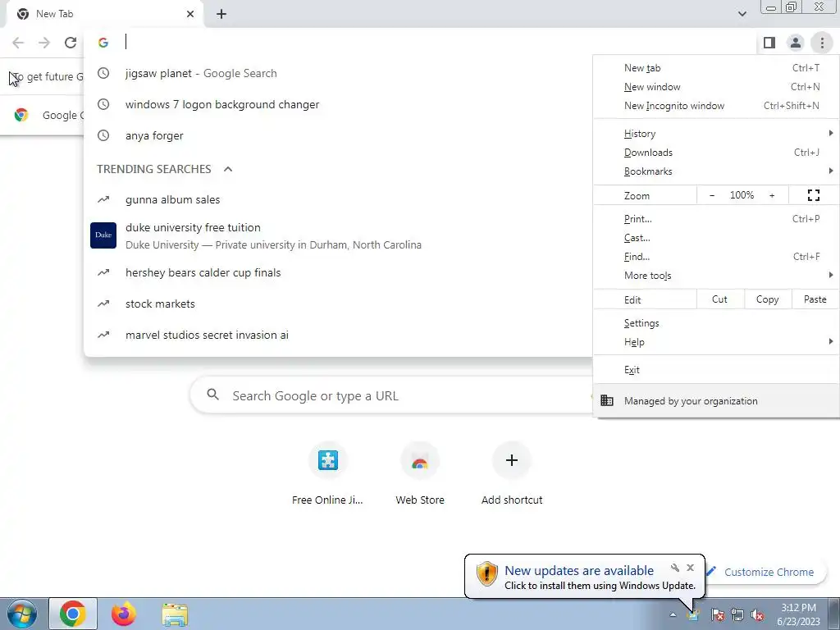
Task: Click the browser back arrow
Action: 18,43
